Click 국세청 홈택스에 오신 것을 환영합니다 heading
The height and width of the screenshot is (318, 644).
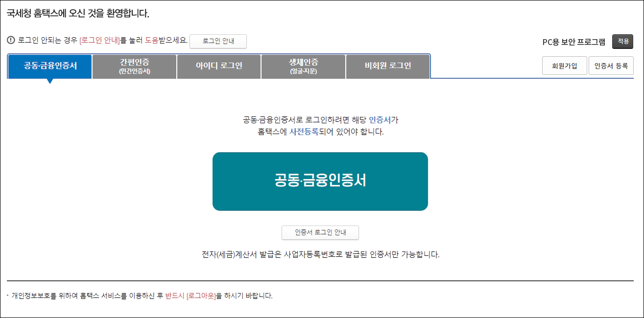click(78, 14)
